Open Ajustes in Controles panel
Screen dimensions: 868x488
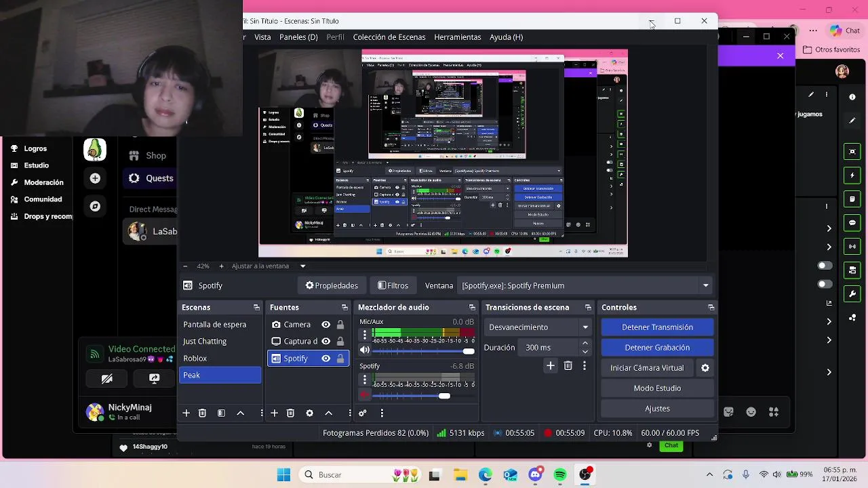[x=657, y=408]
